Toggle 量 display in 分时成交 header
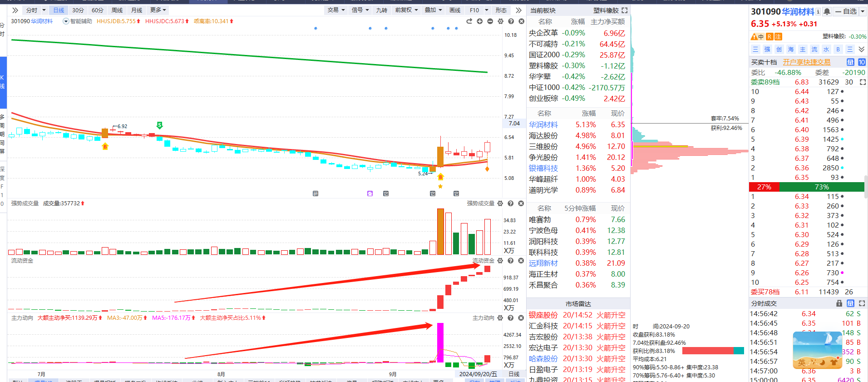This screenshot has width=868, height=382. tap(850, 303)
